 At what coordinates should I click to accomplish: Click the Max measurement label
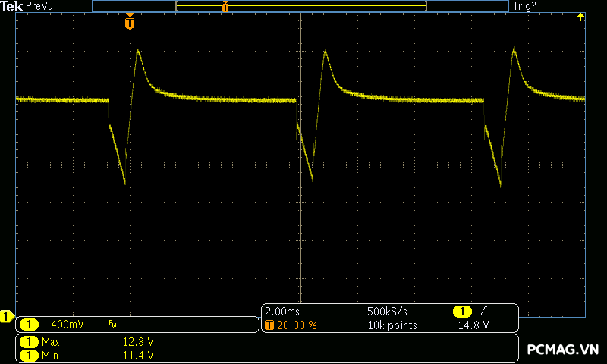pos(51,342)
